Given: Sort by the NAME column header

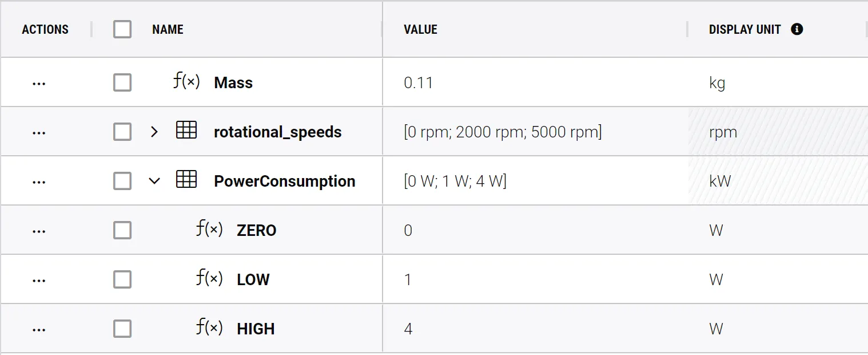Looking at the screenshot, I should [x=168, y=30].
